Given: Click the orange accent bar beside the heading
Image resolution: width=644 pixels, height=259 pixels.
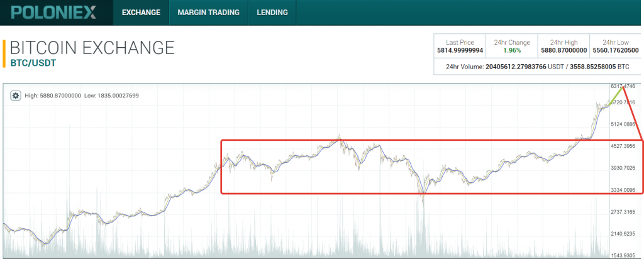Looking at the screenshot, I should coord(4,53).
